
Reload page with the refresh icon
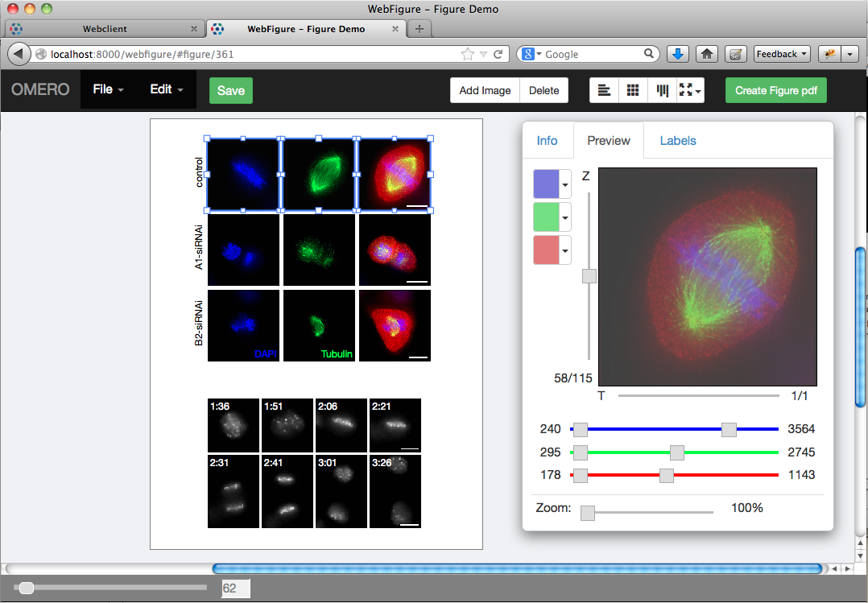(498, 54)
